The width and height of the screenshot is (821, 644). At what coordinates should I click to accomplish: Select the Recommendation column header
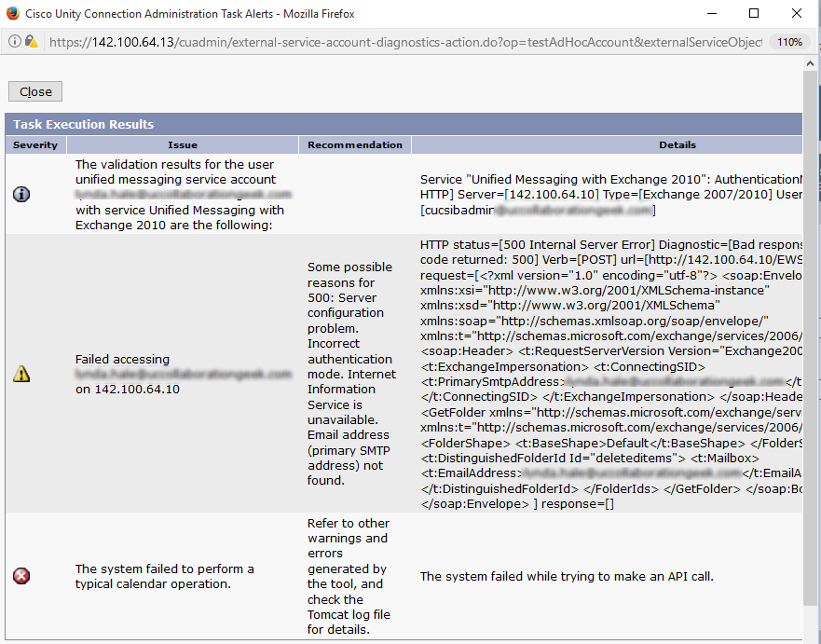tap(355, 145)
